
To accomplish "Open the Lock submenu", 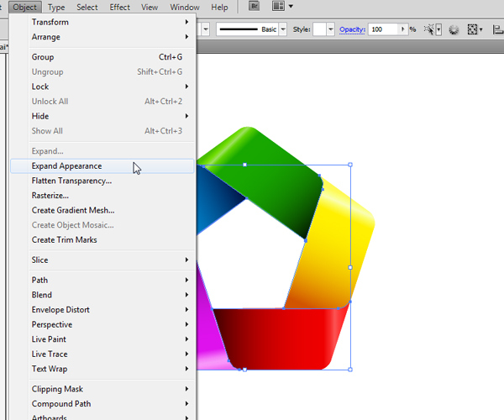I will coord(102,87).
